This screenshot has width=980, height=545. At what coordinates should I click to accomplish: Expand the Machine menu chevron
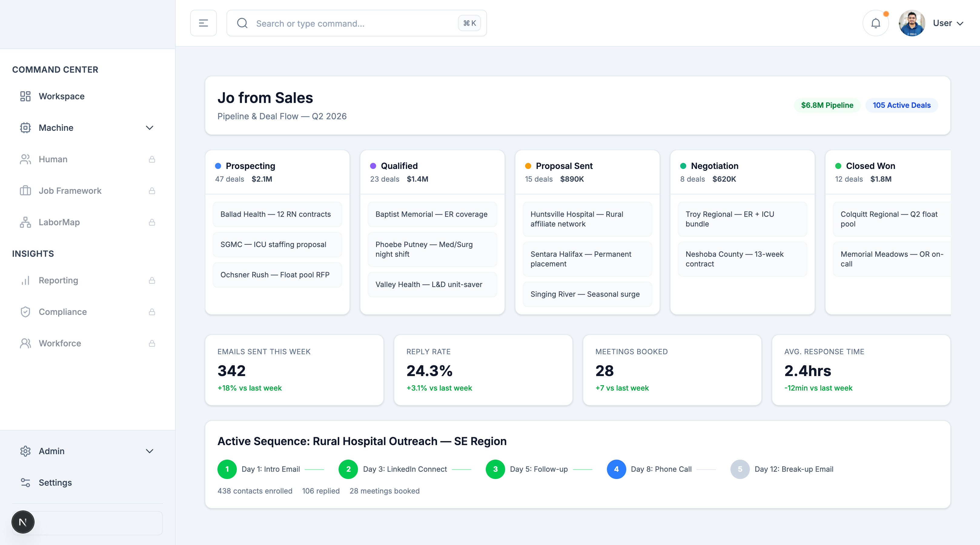(150, 128)
